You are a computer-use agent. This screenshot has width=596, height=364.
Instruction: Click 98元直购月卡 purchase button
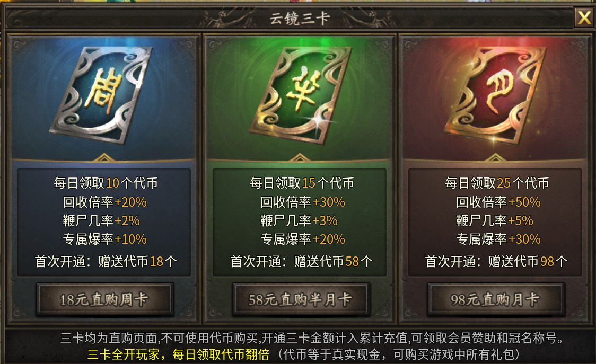pyautogui.click(x=495, y=299)
